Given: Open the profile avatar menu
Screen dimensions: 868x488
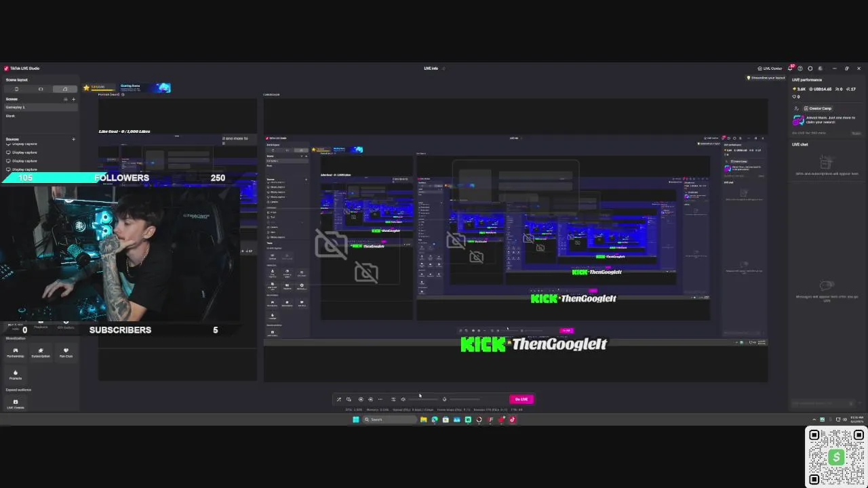Looking at the screenshot, I should pos(820,68).
